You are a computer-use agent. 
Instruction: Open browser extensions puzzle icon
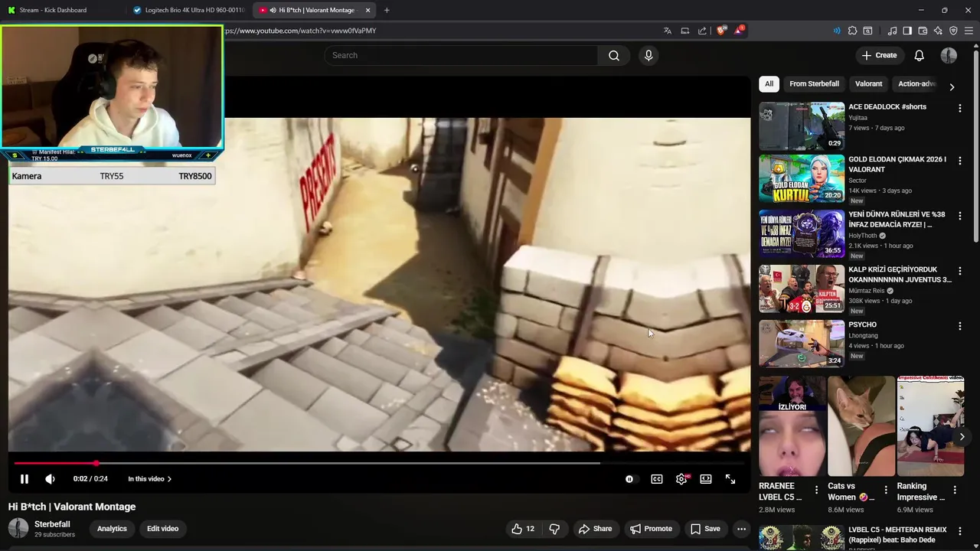point(852,31)
